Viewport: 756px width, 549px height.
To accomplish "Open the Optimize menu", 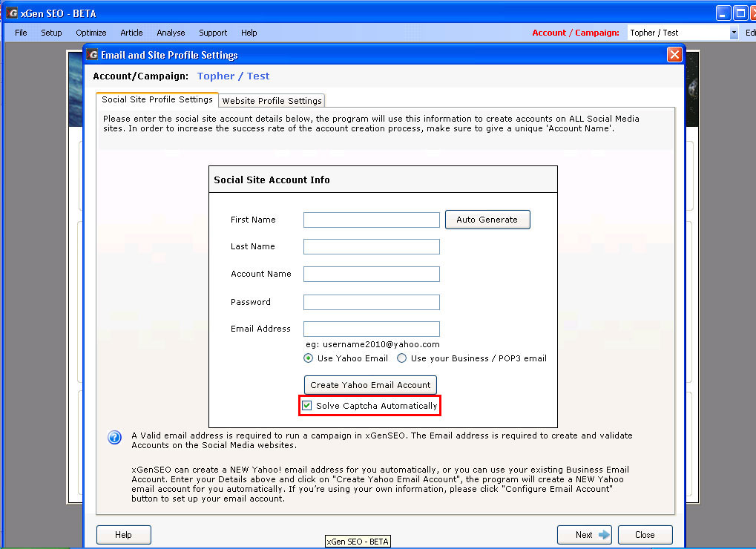I will pyautogui.click(x=91, y=33).
